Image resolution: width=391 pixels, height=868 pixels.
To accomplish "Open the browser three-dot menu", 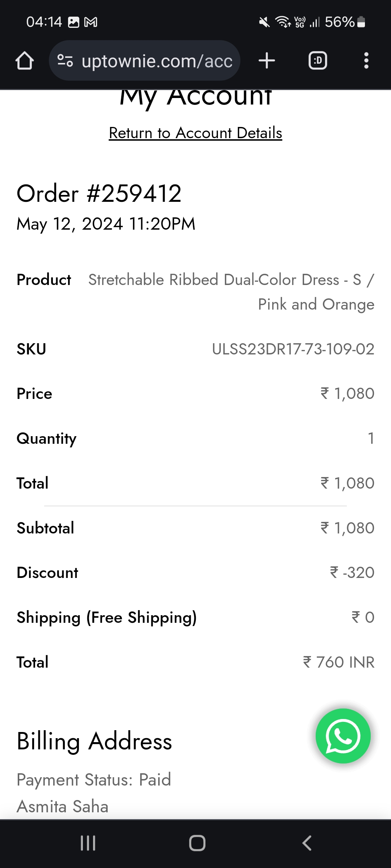I will (366, 60).
